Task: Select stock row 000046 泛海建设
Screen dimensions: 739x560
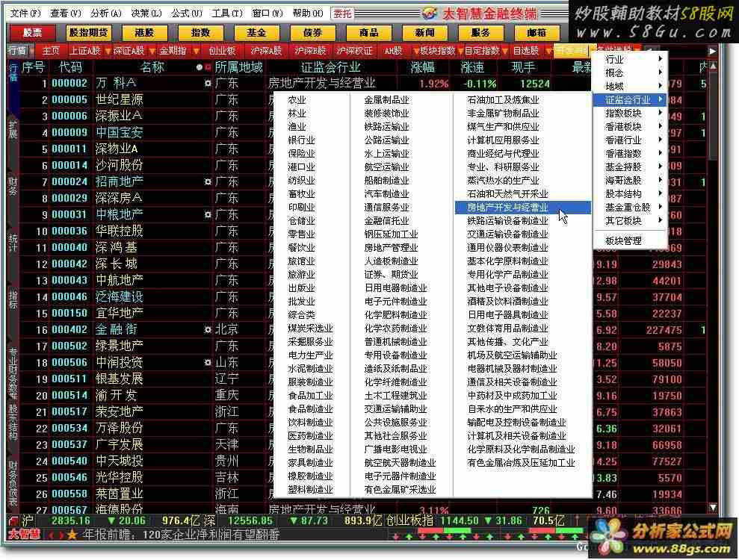Action: click(x=146, y=296)
